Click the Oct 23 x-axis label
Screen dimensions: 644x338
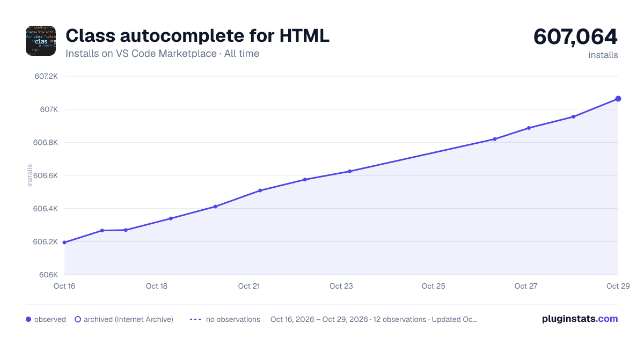[x=341, y=286]
